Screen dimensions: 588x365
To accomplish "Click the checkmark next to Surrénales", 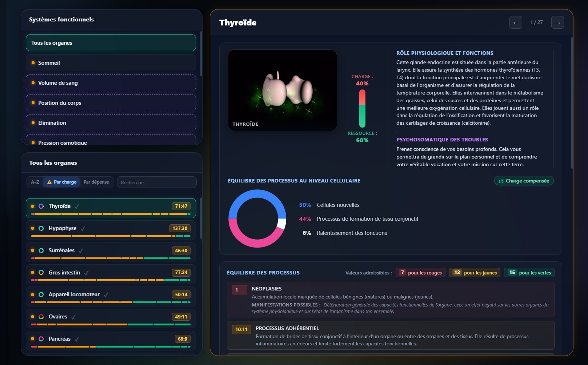I will click(81, 251).
